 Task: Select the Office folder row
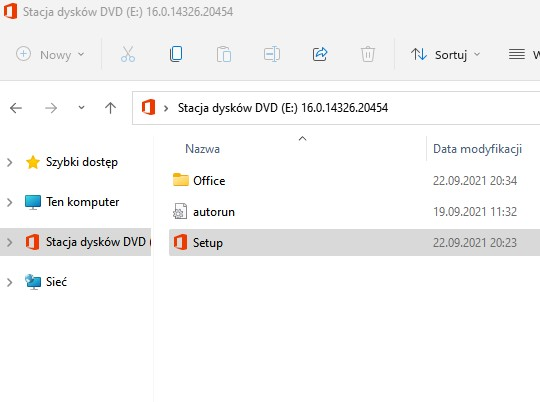click(x=354, y=181)
